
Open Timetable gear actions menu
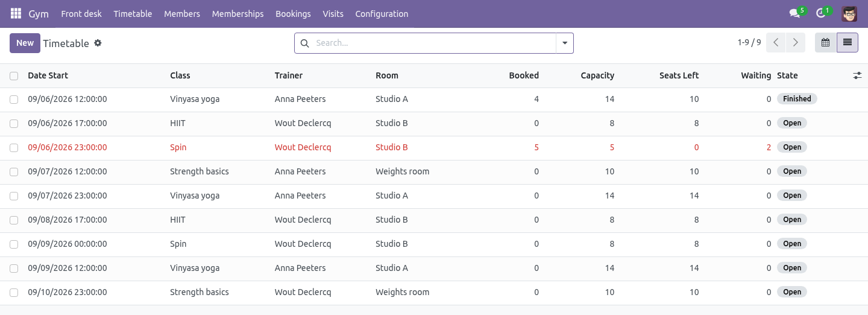point(98,43)
